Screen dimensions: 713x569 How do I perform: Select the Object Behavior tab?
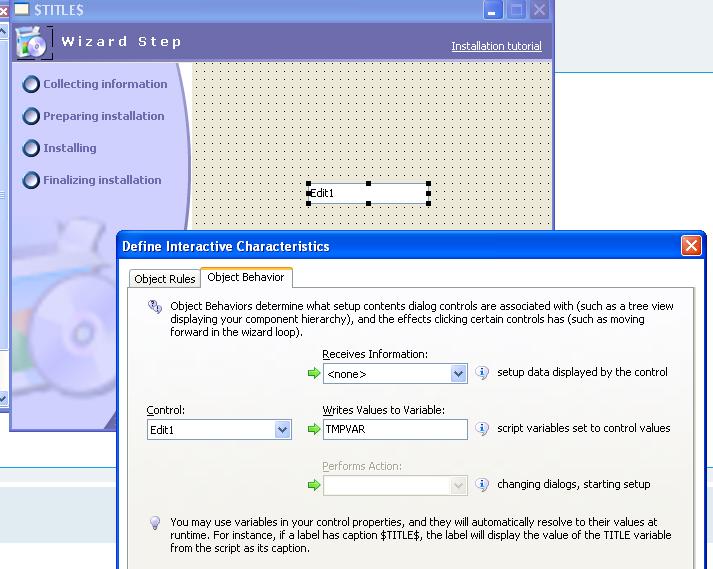click(246, 277)
